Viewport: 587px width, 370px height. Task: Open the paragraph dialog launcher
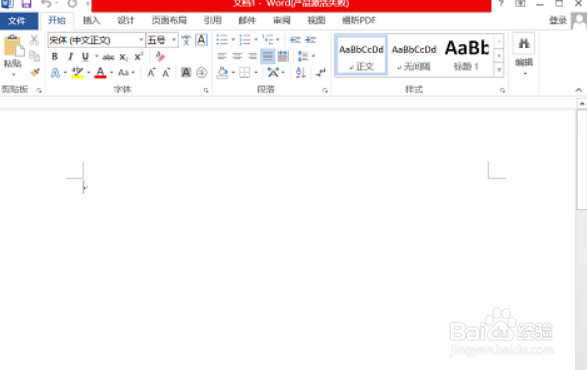(325, 90)
